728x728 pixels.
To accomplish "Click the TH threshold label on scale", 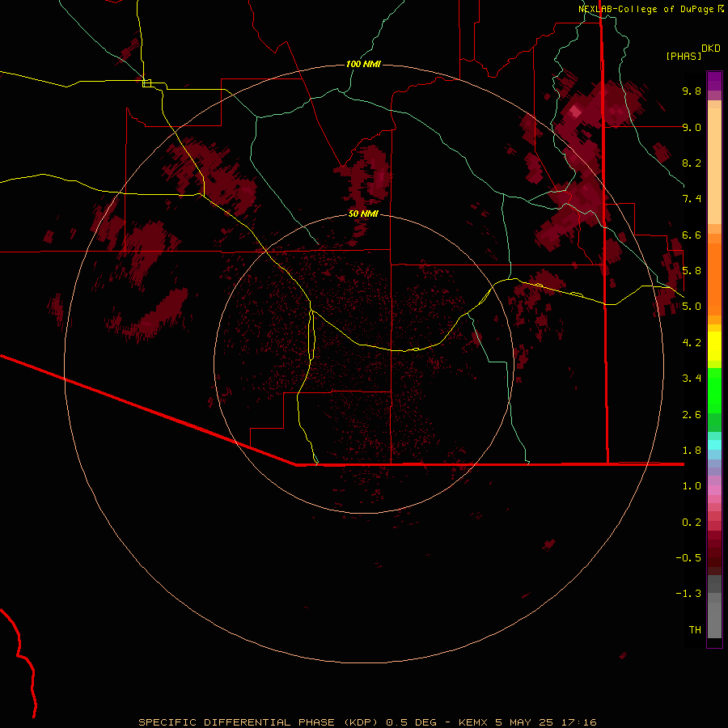I will [695, 630].
